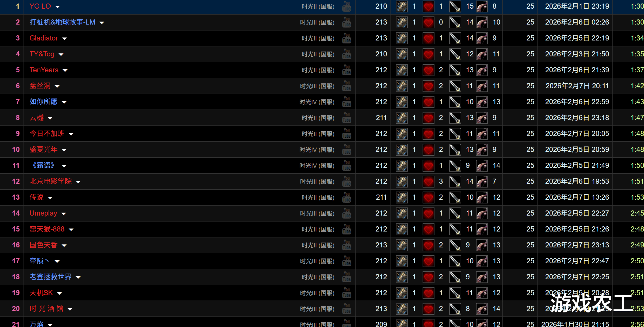
Task: Click the ranged DPS icon in the 天机SK row
Action: (x=482, y=293)
